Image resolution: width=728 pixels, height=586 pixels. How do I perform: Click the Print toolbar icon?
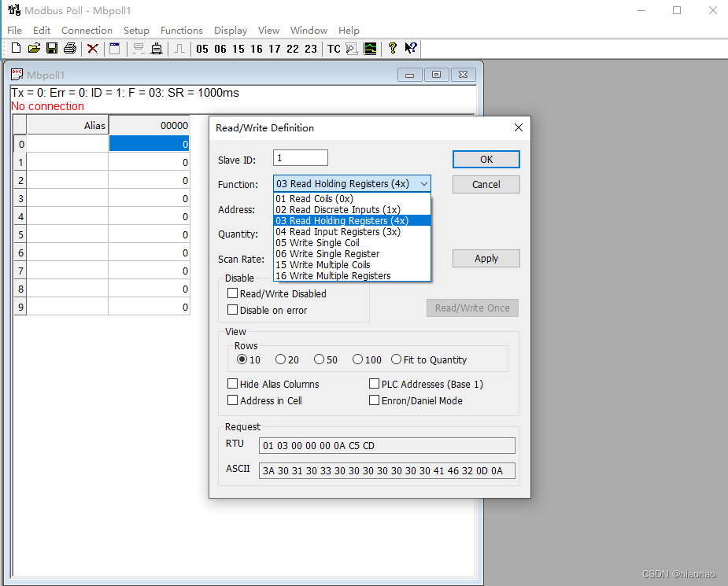(70, 48)
